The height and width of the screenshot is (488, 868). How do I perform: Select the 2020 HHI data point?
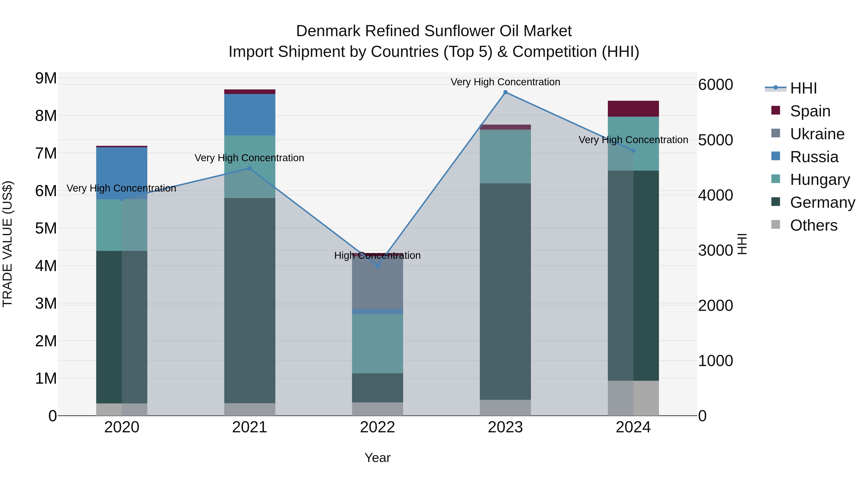122,199
